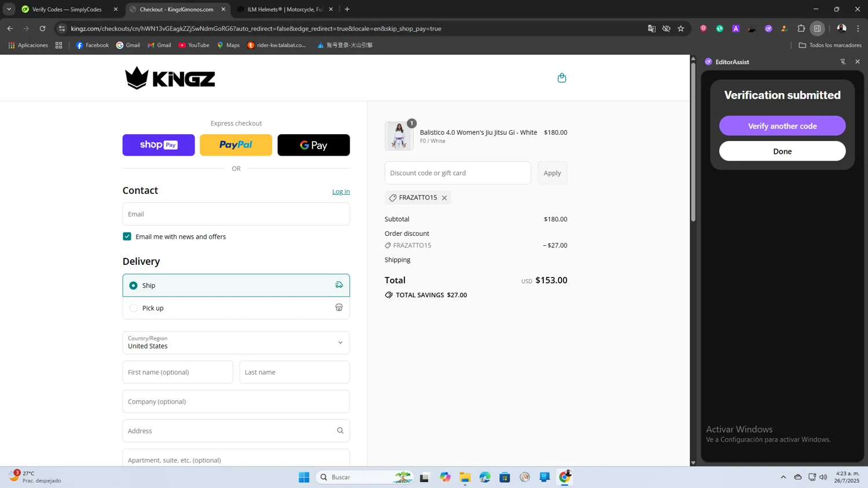Select the Pick up delivery option

pos(236,308)
